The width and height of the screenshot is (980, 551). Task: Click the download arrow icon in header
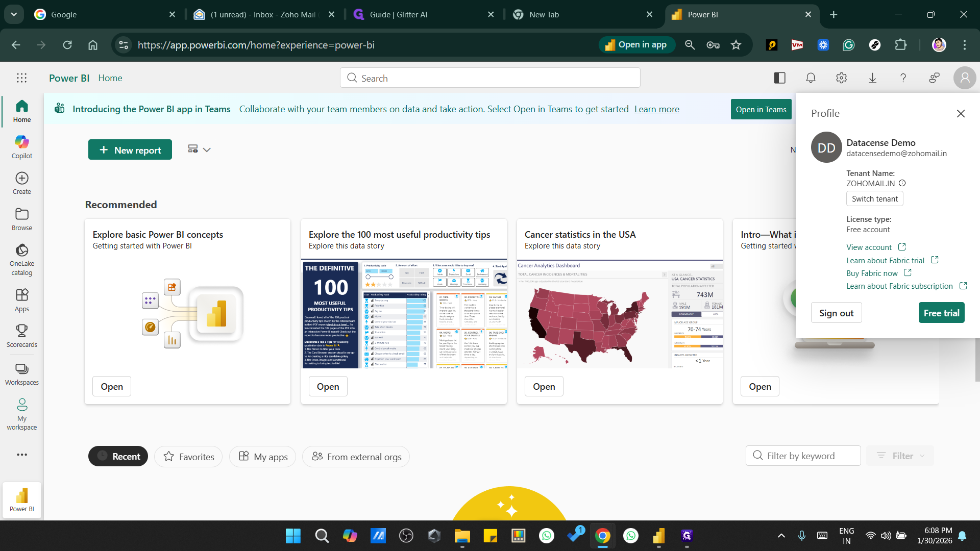click(872, 78)
